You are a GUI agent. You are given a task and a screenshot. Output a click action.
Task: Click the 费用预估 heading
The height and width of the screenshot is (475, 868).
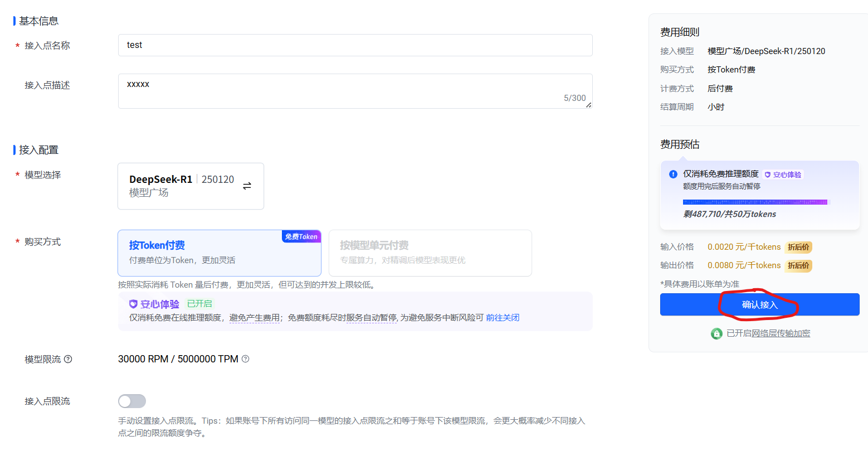[680, 144]
